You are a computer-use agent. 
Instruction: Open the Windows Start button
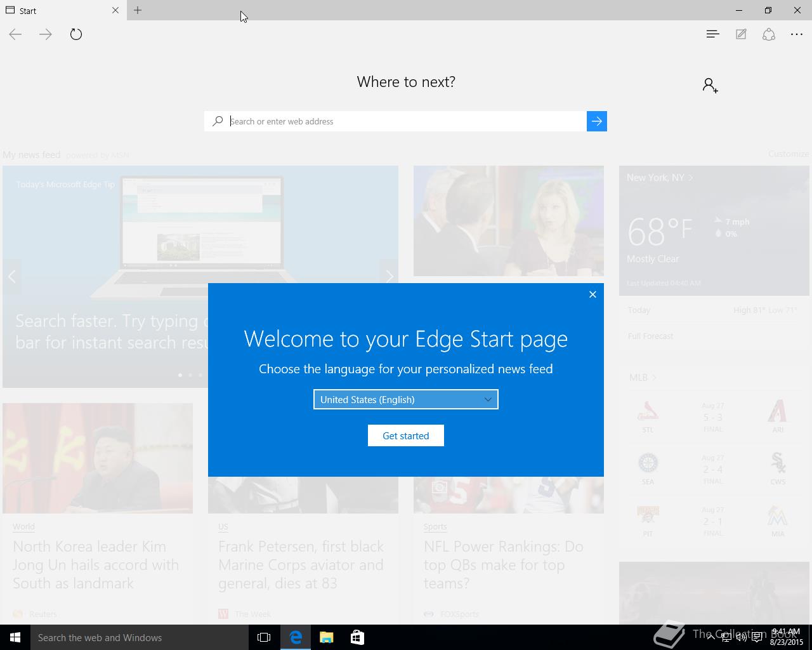[15, 637]
